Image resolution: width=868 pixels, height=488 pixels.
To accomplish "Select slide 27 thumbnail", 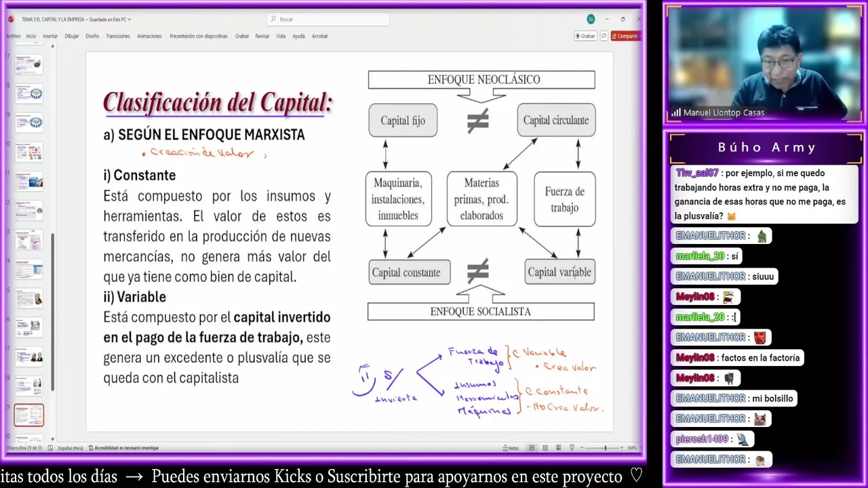I will tap(29, 357).
